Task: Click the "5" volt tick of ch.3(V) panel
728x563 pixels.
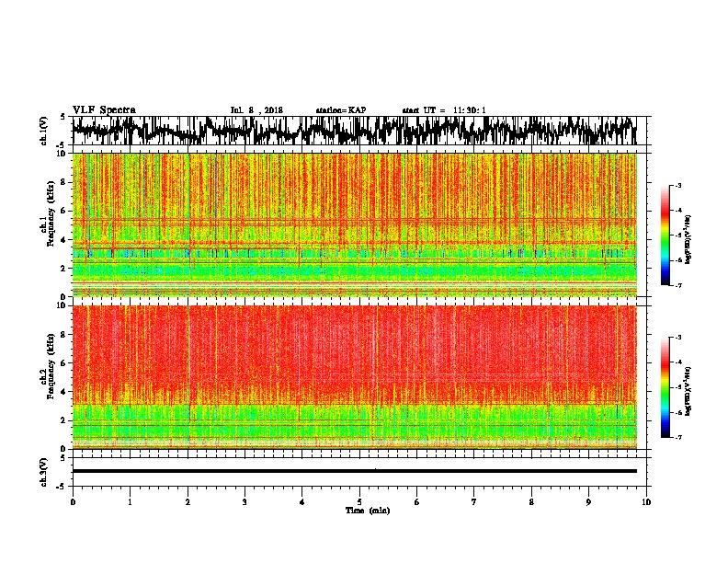Action: tap(63, 458)
